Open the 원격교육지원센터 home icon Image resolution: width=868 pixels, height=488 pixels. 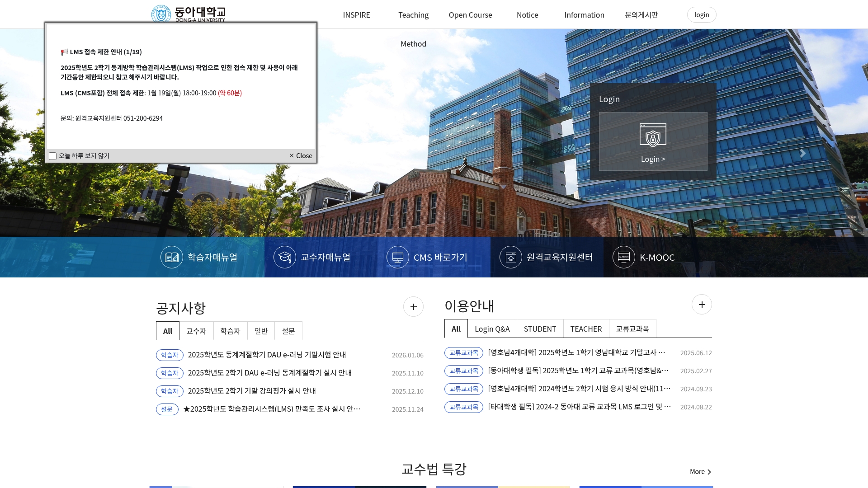[x=511, y=257]
